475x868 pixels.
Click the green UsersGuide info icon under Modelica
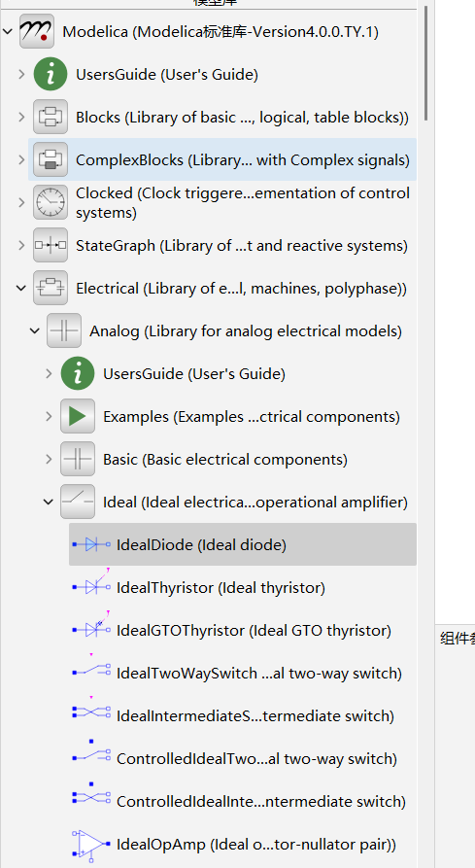[x=51, y=74]
